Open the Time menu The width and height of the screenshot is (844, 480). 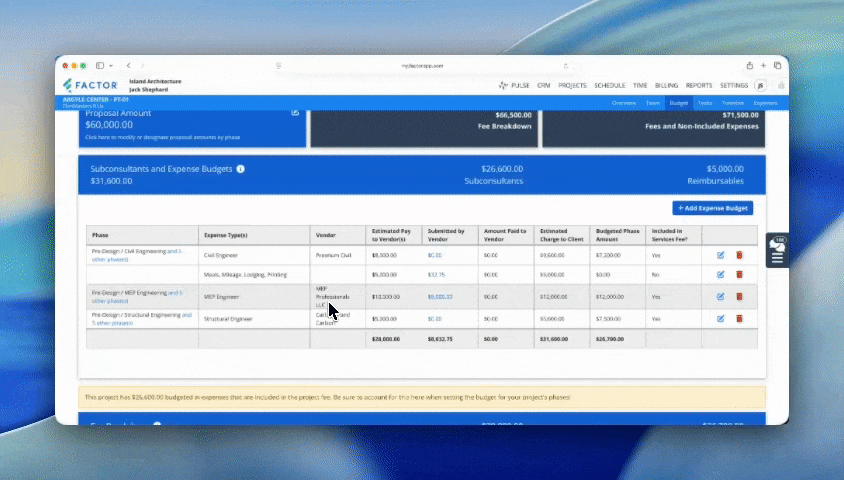pos(640,86)
